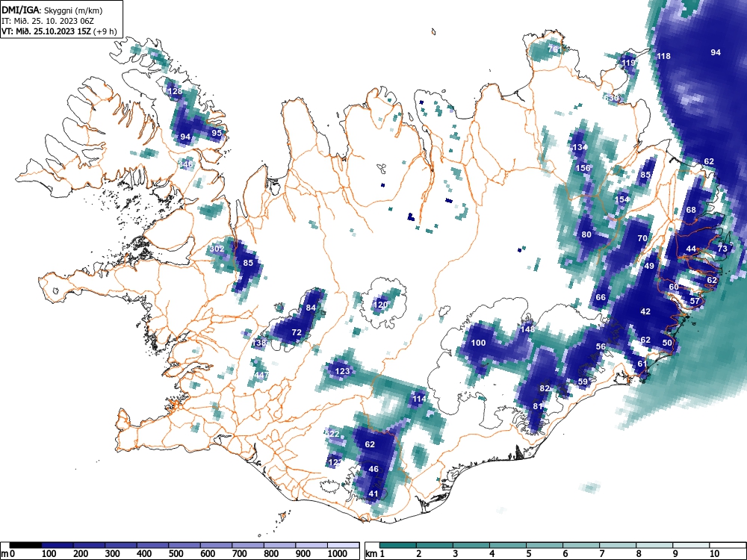
Task: Click the visibility value '128' in the Westfjords
Action: pyautogui.click(x=175, y=91)
